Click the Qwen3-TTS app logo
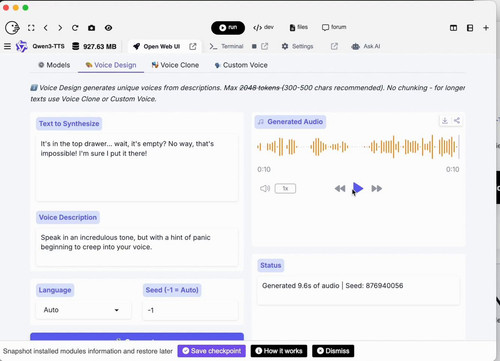 pyautogui.click(x=21, y=46)
